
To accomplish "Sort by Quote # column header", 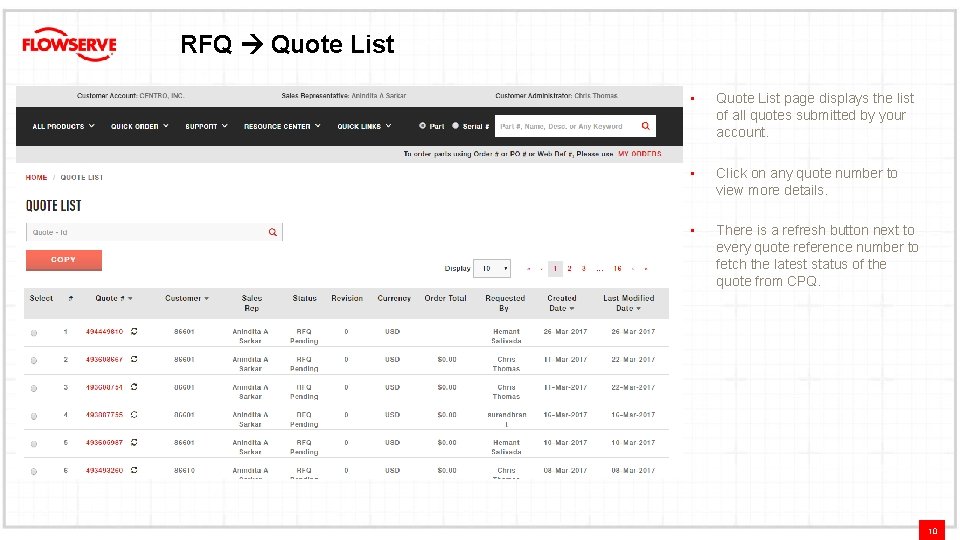I will tap(114, 298).
